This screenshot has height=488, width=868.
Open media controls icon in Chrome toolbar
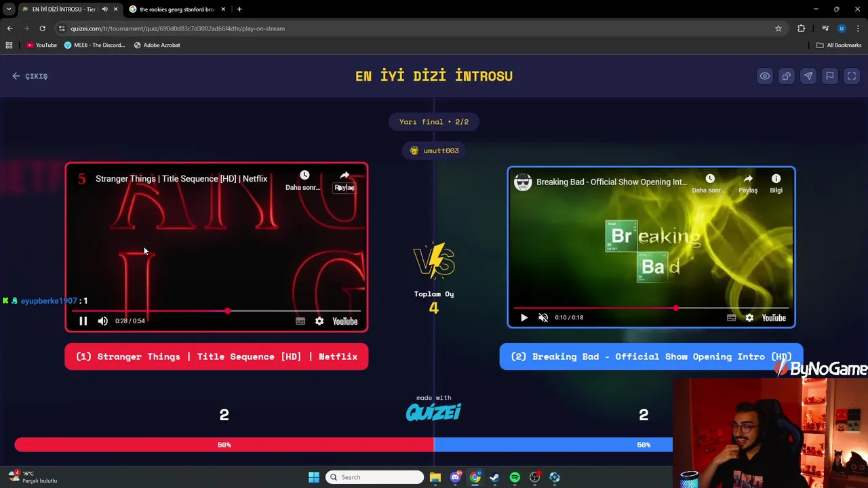[825, 28]
